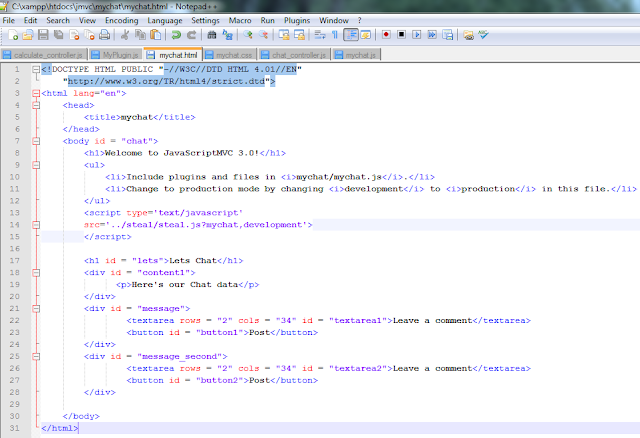Open the Language menu
This screenshot has height=438, width=640.
pos(165,20)
